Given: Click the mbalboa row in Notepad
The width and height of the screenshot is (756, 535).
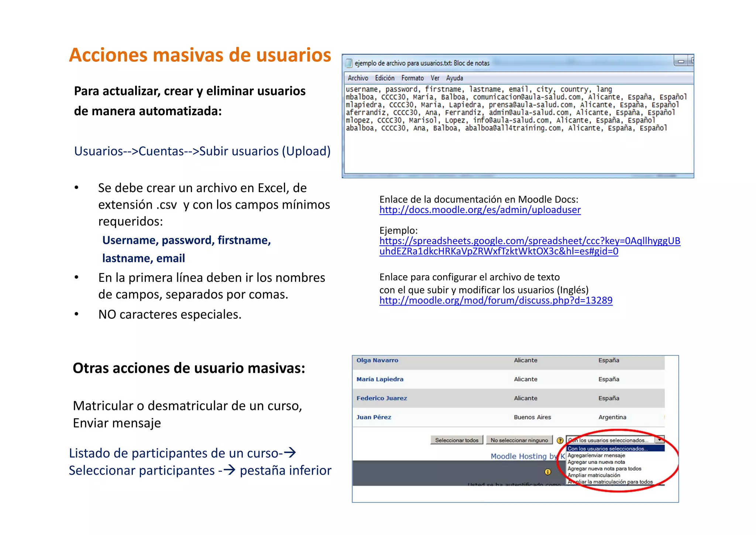Looking at the screenshot, I should [x=516, y=97].
